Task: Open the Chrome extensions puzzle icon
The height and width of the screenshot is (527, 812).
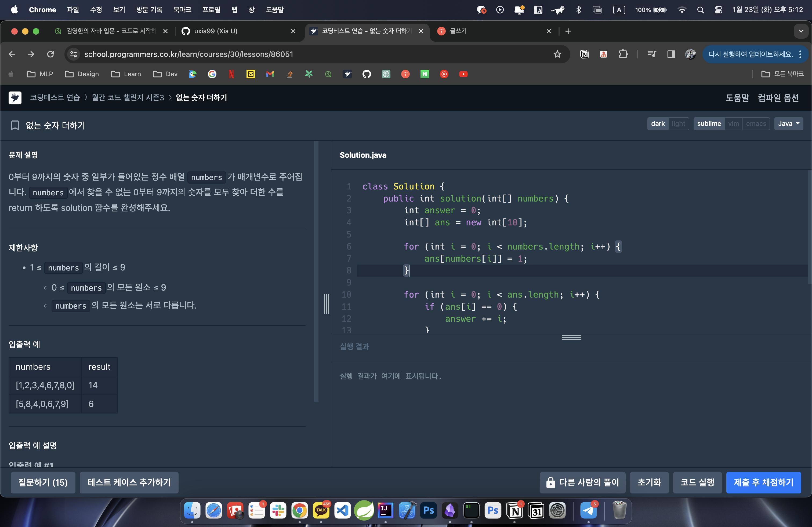Action: (x=623, y=54)
